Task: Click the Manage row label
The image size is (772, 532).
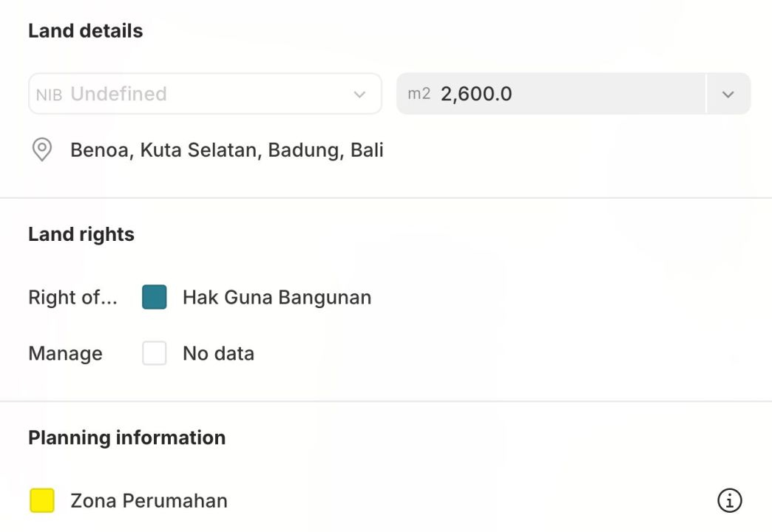Action: pyautogui.click(x=65, y=353)
